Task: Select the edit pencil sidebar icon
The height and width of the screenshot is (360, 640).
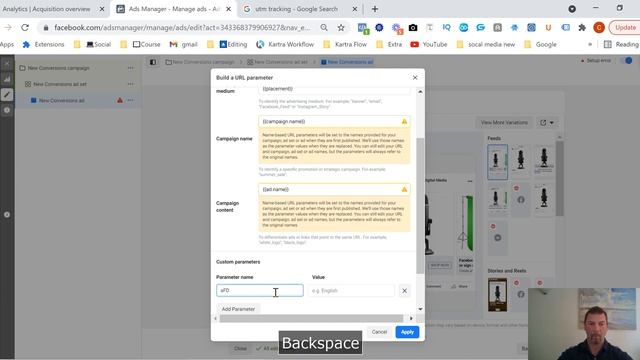Action: [7, 95]
